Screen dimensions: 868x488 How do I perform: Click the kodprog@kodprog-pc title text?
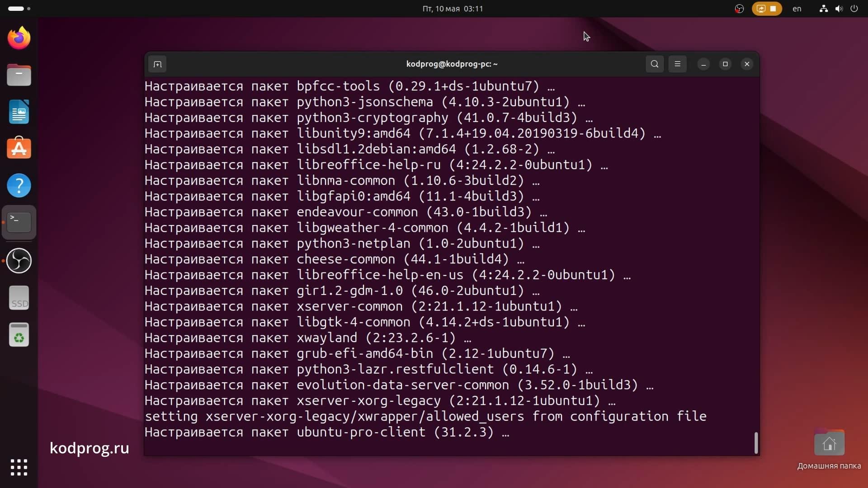pyautogui.click(x=452, y=64)
